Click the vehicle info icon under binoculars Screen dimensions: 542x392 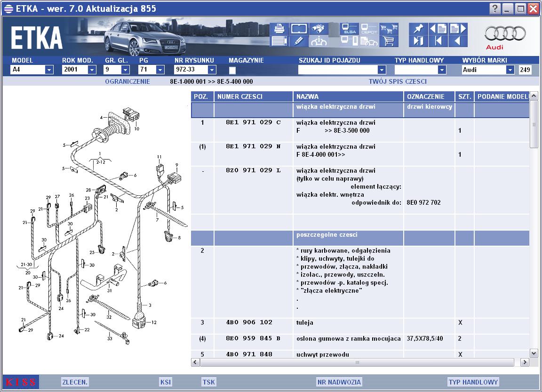(x=319, y=41)
